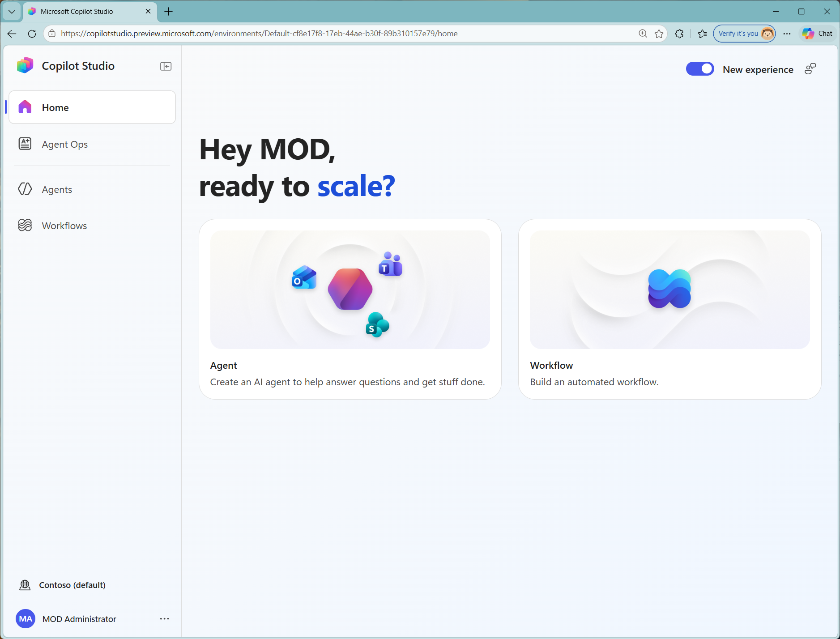Image resolution: width=840 pixels, height=639 pixels.
Task: Click the "Copilot Studio" title text
Action: coord(78,66)
